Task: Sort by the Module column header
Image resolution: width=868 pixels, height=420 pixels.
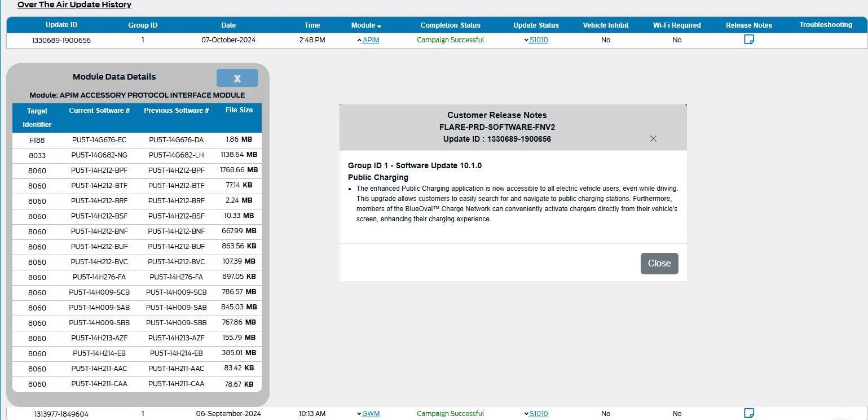Action: point(366,25)
